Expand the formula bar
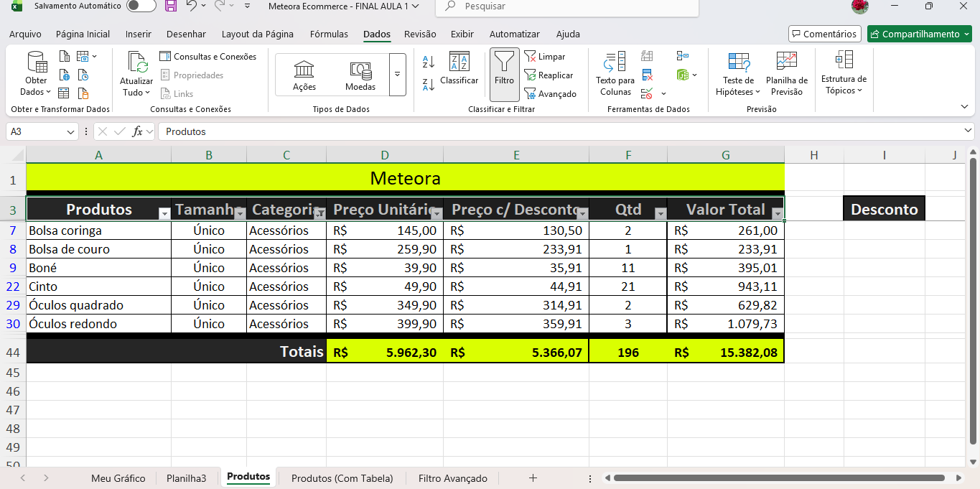 969,131
